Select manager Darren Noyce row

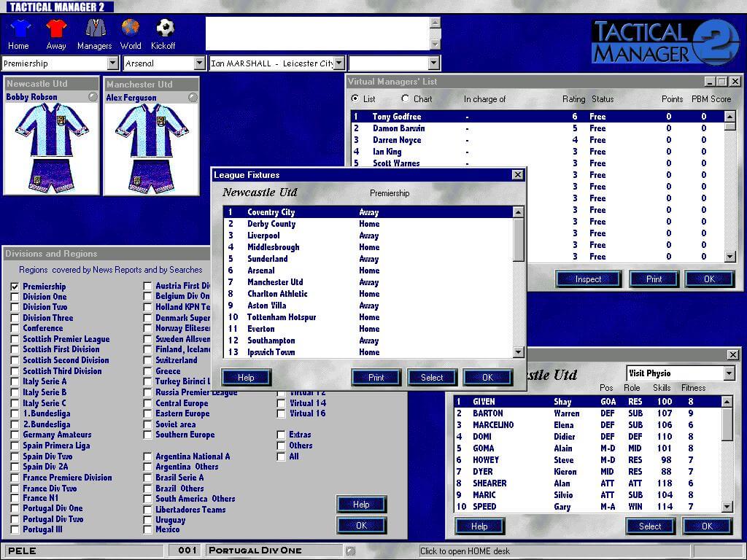tap(538, 140)
